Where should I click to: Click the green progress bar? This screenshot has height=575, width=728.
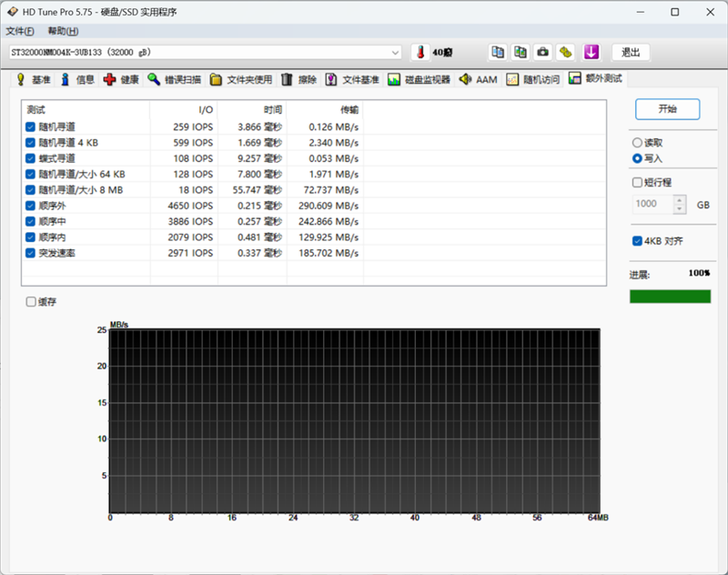pos(670,297)
